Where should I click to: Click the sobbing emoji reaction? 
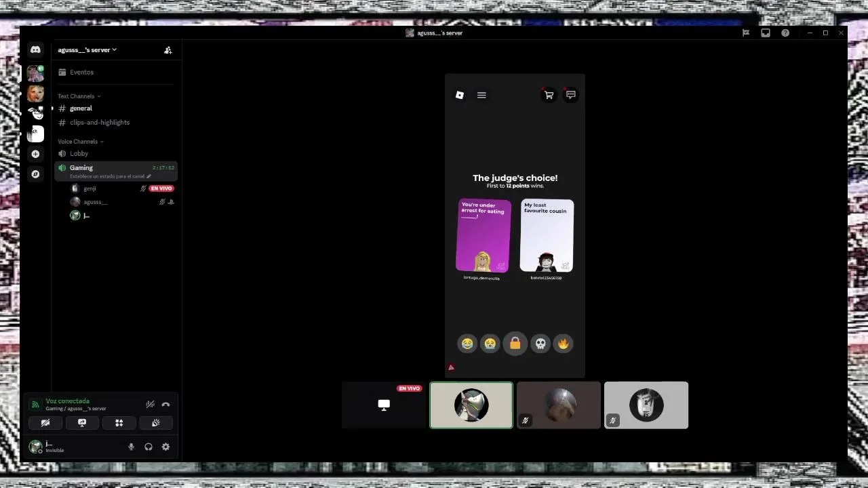pos(490,344)
